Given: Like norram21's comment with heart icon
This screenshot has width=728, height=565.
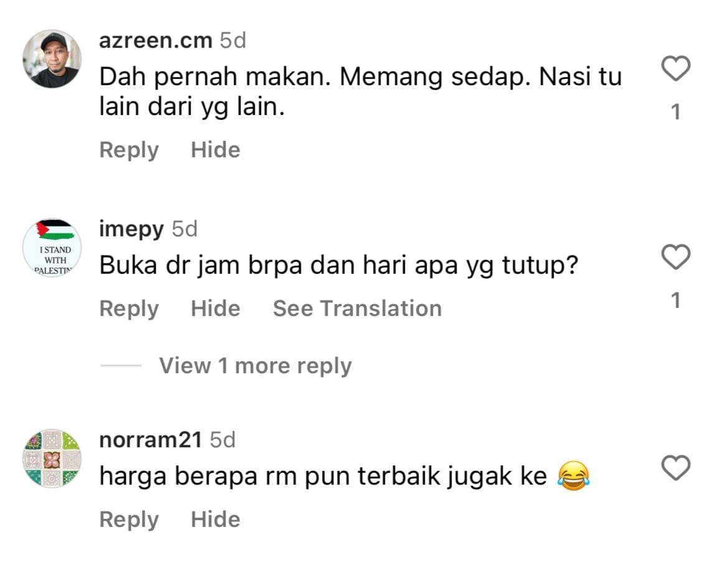Looking at the screenshot, I should coord(676,467).
